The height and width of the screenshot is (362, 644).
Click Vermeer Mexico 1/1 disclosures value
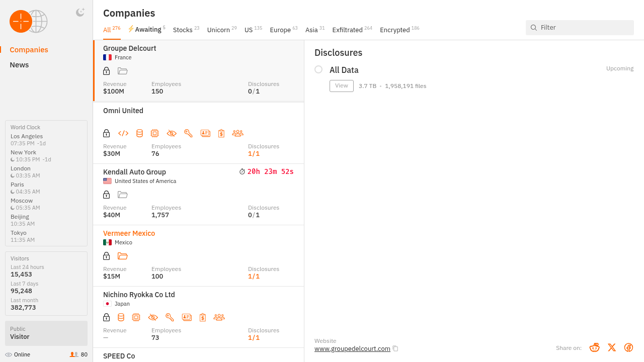click(x=254, y=277)
